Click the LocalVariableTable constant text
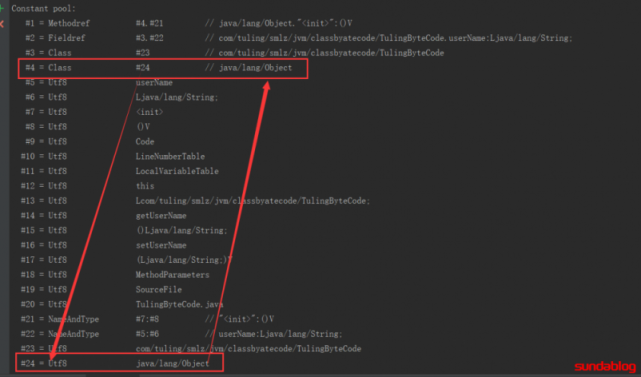 177,171
